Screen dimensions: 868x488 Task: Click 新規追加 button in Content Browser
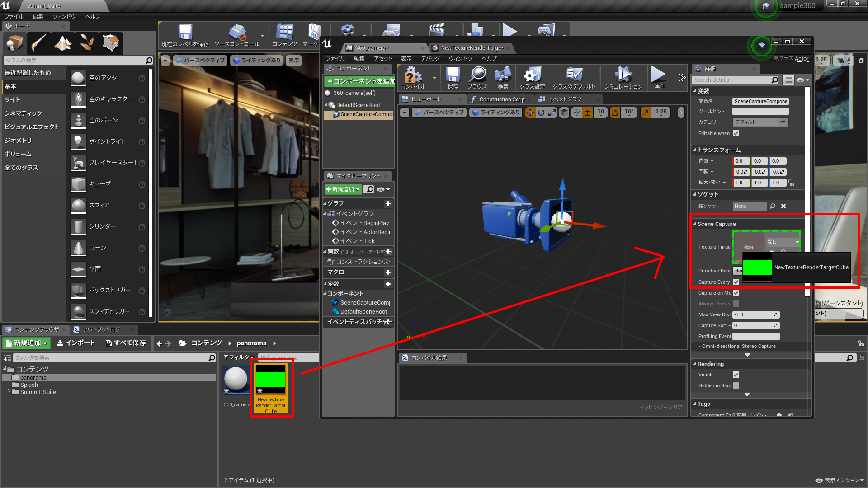click(26, 343)
